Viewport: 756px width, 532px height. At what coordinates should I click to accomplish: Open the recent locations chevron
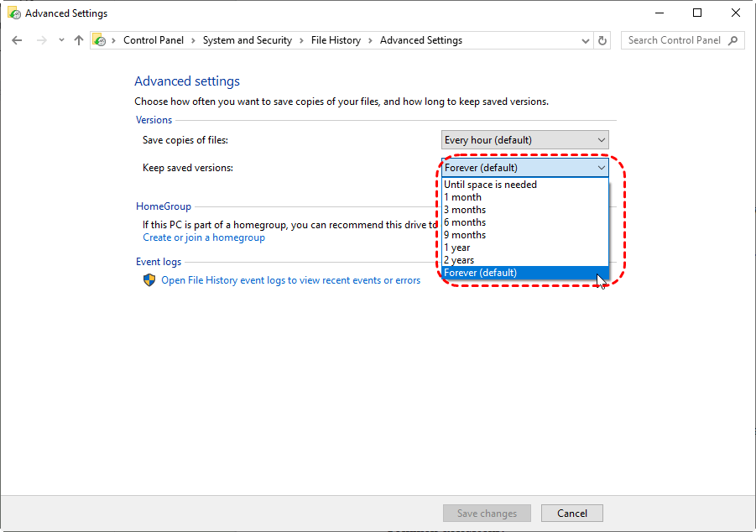click(60, 40)
